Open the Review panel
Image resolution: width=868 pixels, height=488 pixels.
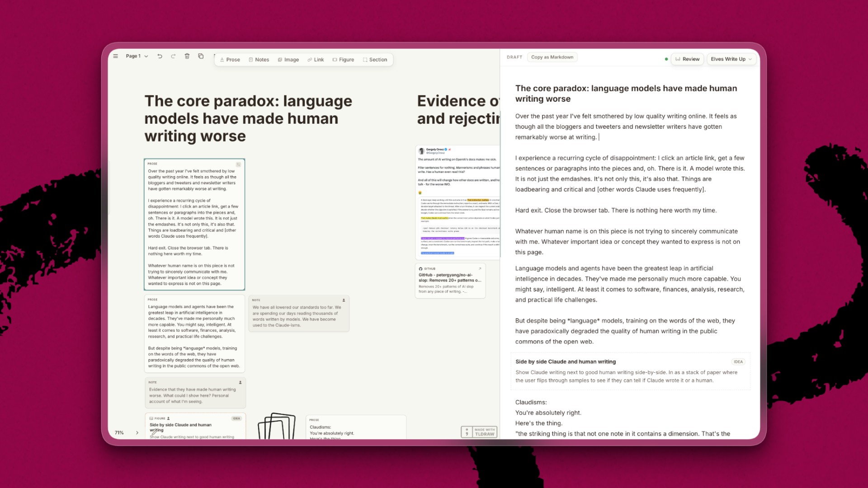(687, 59)
